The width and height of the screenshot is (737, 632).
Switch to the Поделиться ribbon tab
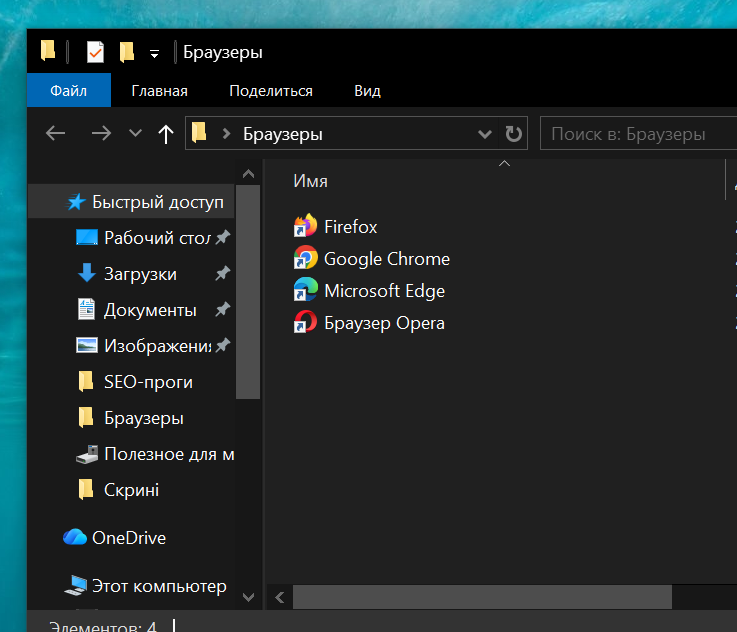click(x=271, y=91)
